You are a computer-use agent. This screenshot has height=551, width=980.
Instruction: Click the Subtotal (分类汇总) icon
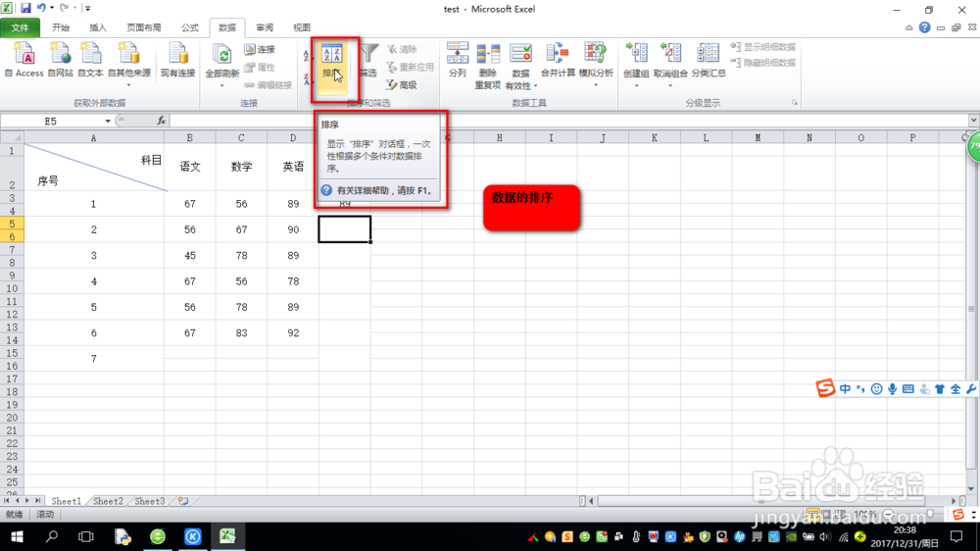point(709,54)
